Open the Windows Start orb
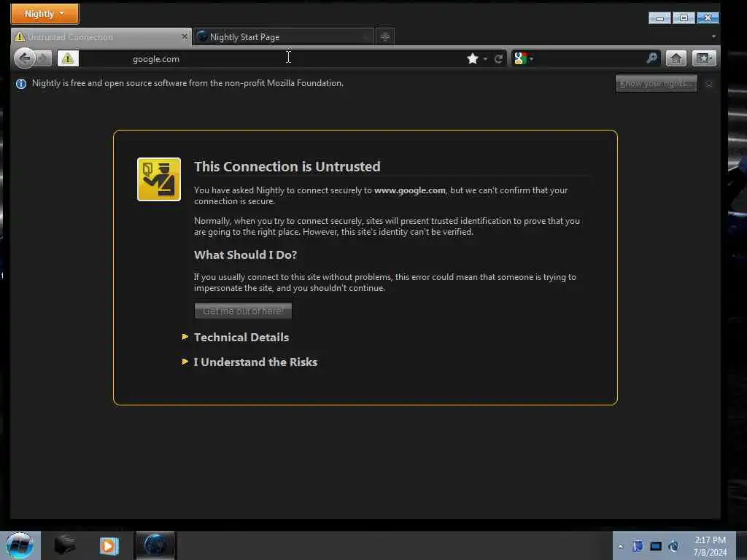The width and height of the screenshot is (747, 560). 20,545
